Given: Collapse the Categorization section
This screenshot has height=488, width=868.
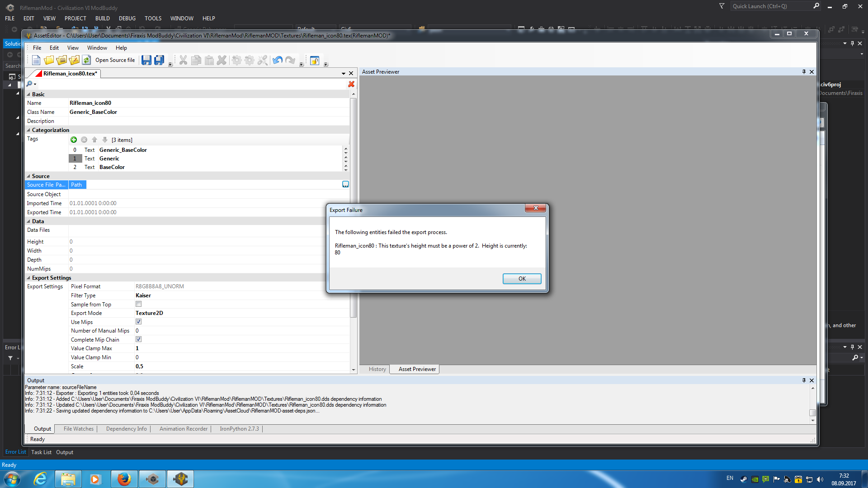Looking at the screenshot, I should [28, 130].
